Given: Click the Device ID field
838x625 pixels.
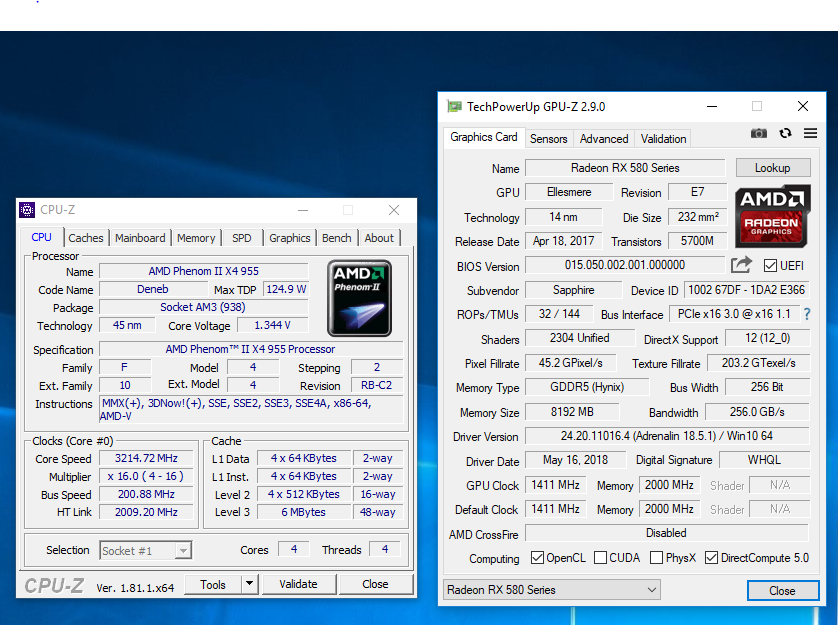Looking at the screenshot, I should pyautogui.click(x=747, y=290).
